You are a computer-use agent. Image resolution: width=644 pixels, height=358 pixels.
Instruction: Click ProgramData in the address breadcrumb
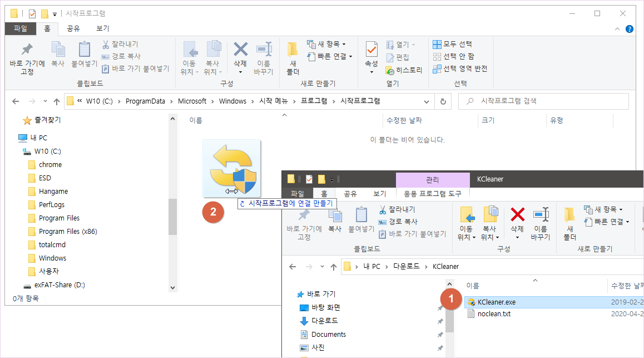[145, 101]
